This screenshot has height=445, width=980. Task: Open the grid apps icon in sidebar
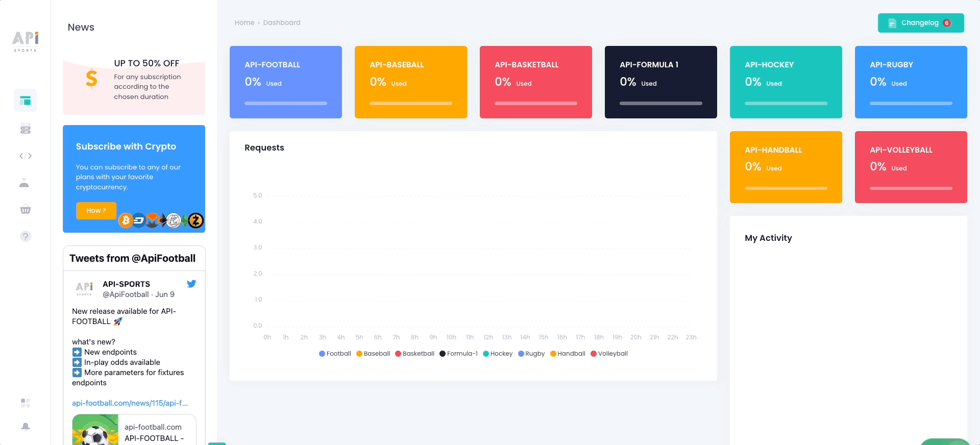point(26,403)
